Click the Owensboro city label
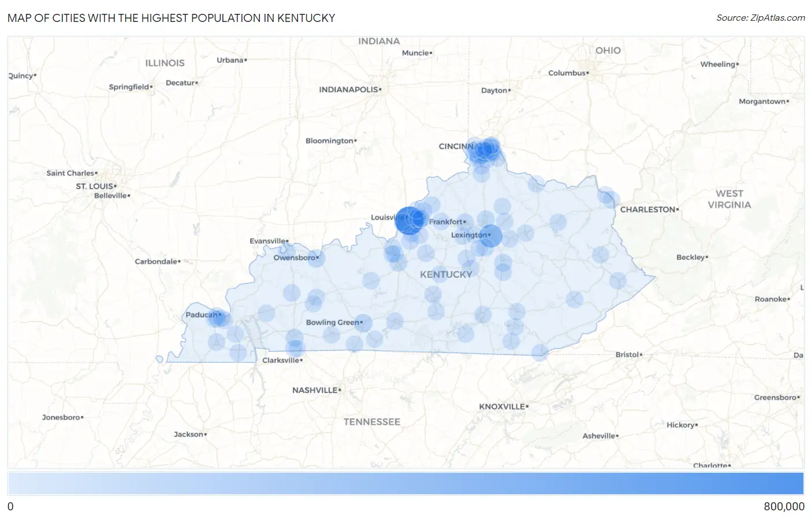Screen dimensions: 812x519 tap(294, 257)
